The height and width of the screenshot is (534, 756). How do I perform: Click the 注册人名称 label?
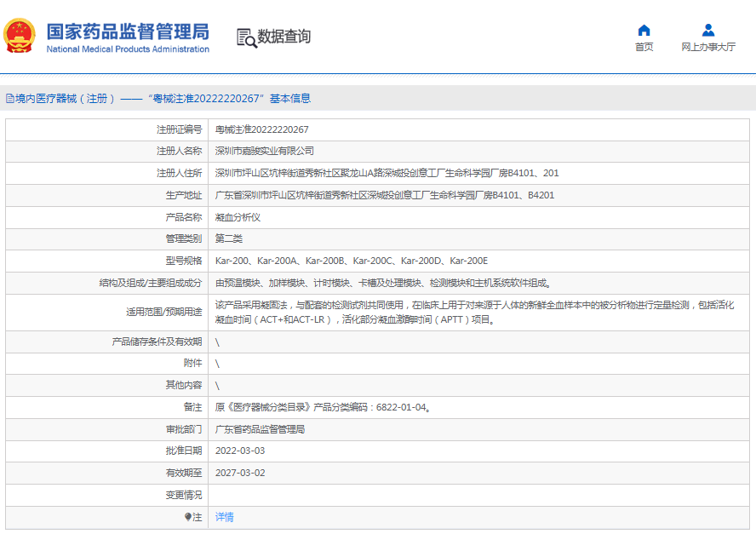click(x=179, y=151)
